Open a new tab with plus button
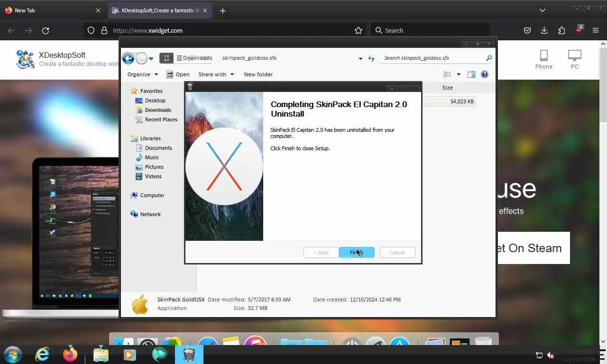 (223, 10)
